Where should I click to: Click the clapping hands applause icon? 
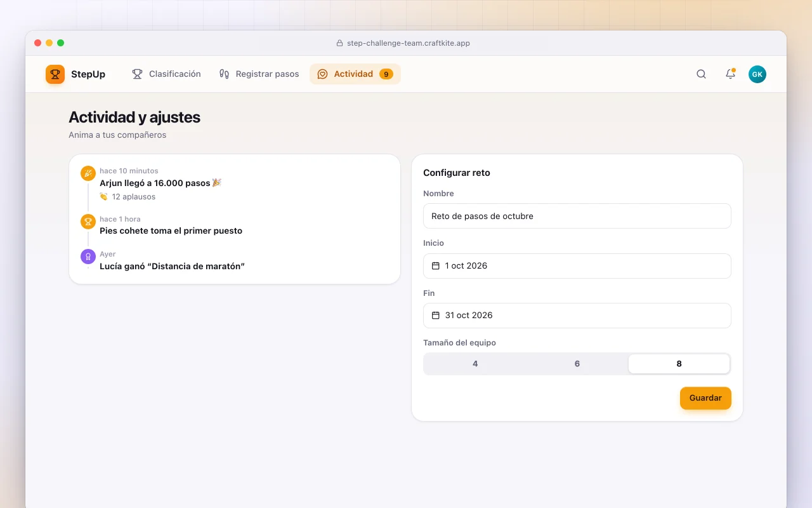104,197
